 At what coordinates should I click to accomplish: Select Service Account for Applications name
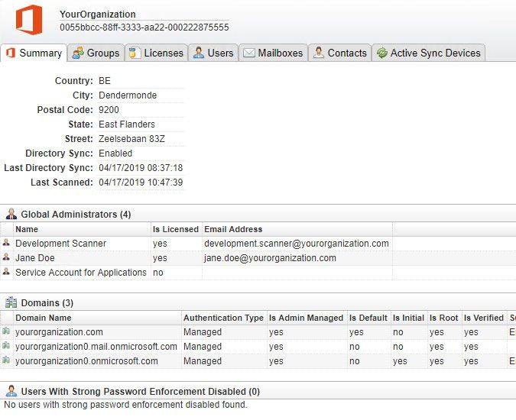point(80,273)
